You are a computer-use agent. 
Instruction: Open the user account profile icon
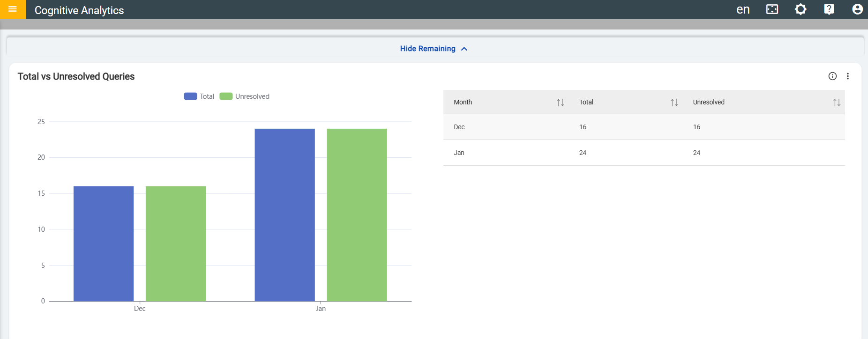[857, 9]
